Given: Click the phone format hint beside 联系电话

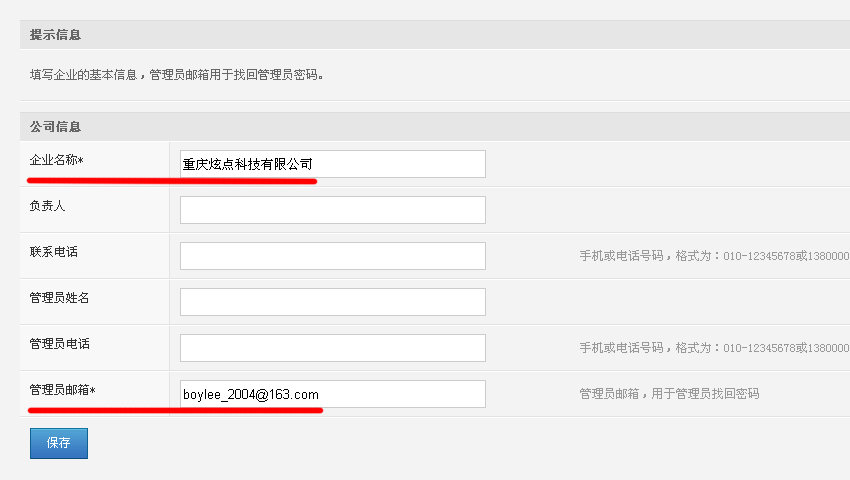Looking at the screenshot, I should [x=714, y=256].
